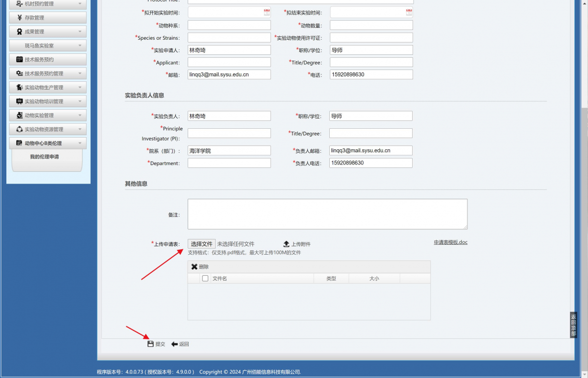
Task: Click the upload attachment (上传附件) icon
Action: 287,244
